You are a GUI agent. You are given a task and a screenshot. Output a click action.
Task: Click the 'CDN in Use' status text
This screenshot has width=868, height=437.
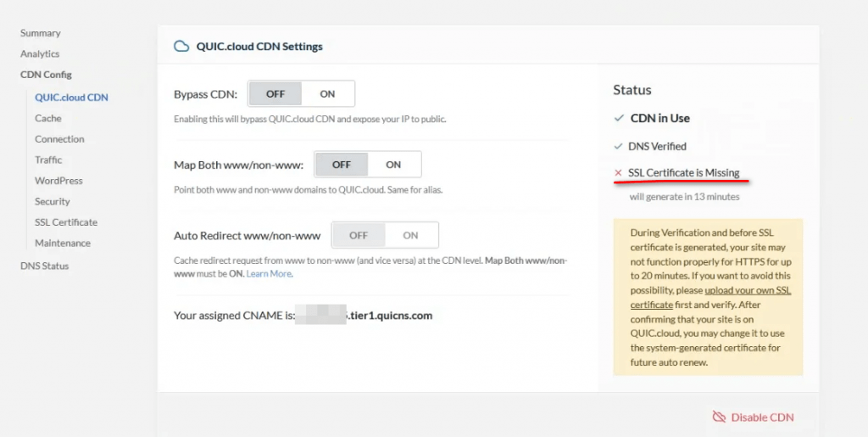click(659, 118)
